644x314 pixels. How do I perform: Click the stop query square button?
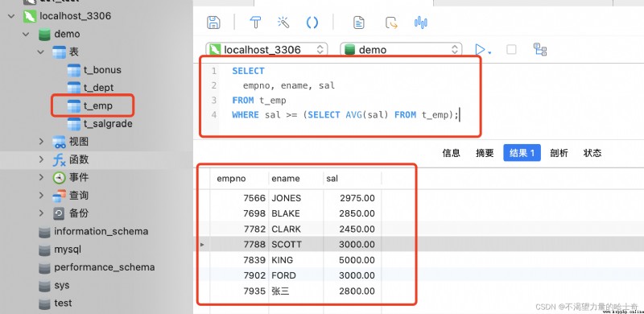(511, 50)
